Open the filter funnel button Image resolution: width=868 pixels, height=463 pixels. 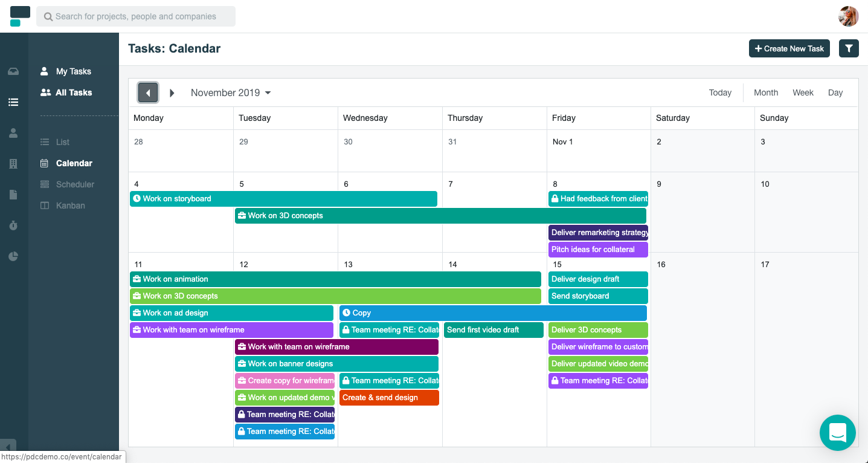pyautogui.click(x=849, y=48)
